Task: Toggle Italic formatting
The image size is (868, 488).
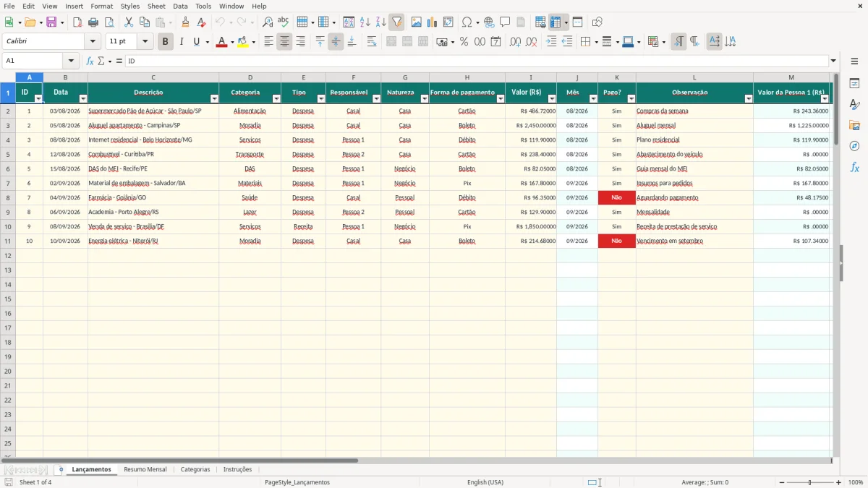Action: 181,42
